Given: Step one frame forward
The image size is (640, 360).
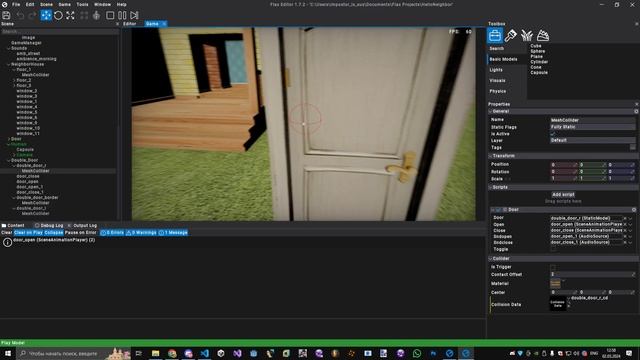Looking at the screenshot, I should pos(134,16).
